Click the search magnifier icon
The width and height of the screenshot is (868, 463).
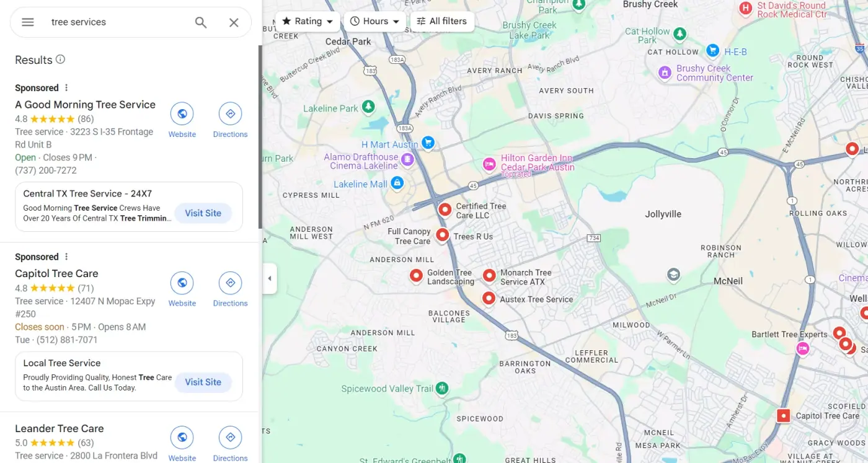pyautogui.click(x=201, y=22)
